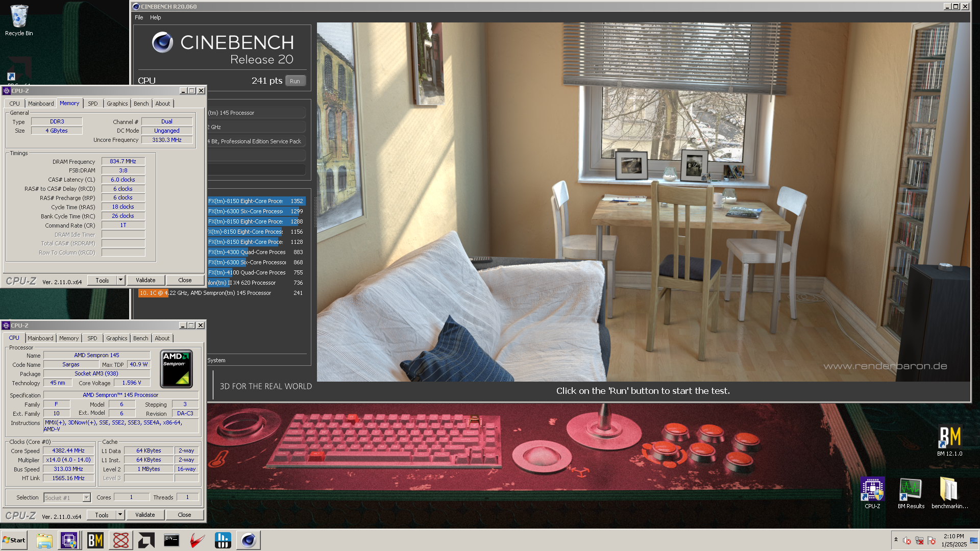Switch to SPD tab in Memory CPU-Z window
Viewport: 980px width, 551px height.
pos(92,104)
